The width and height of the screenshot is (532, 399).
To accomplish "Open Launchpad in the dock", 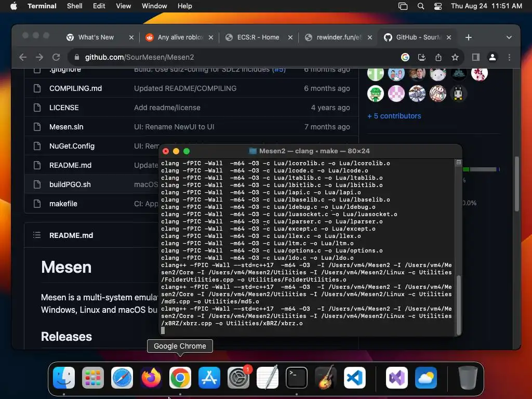I will click(x=93, y=378).
